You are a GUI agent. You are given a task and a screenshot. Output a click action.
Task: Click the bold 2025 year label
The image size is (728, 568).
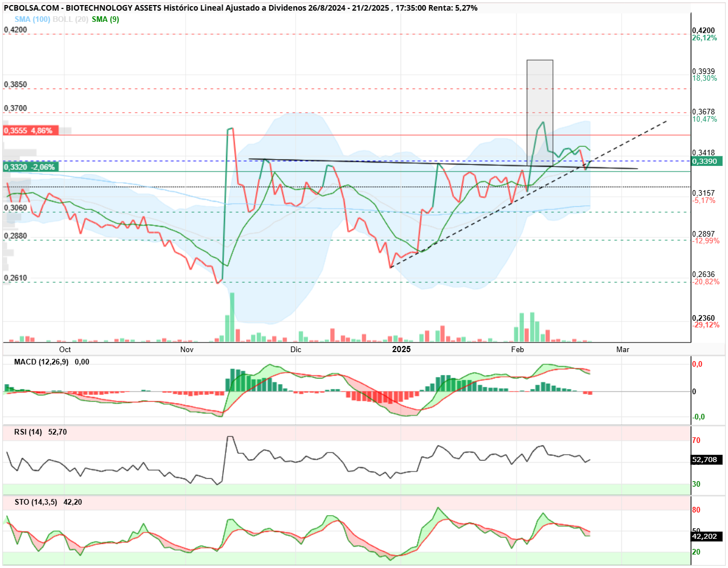coord(401,349)
